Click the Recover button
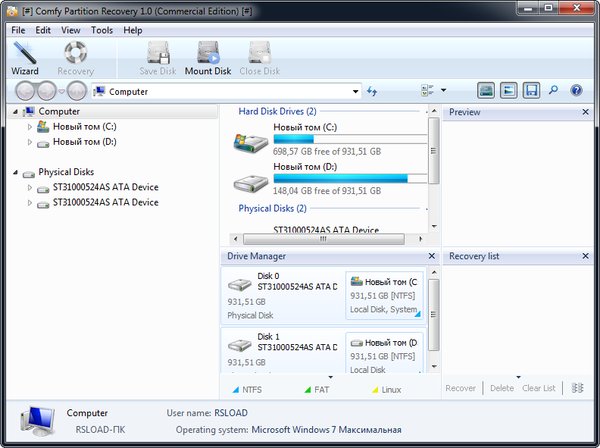Viewport: 600px width, 448px height. point(460,388)
